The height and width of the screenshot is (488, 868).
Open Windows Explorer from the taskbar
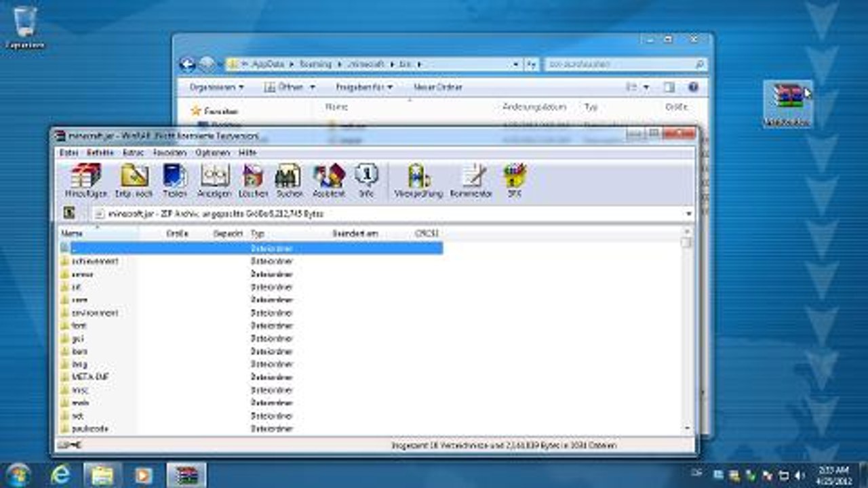pyautogui.click(x=102, y=475)
